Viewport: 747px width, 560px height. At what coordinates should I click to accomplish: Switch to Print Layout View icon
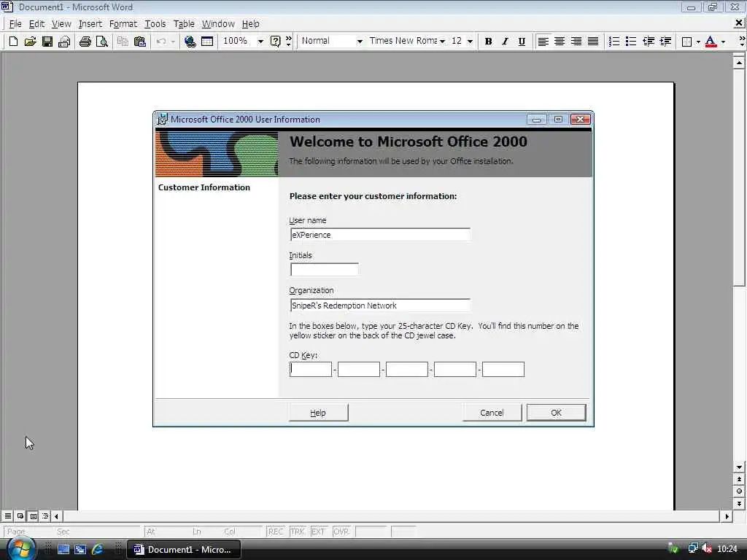(33, 516)
